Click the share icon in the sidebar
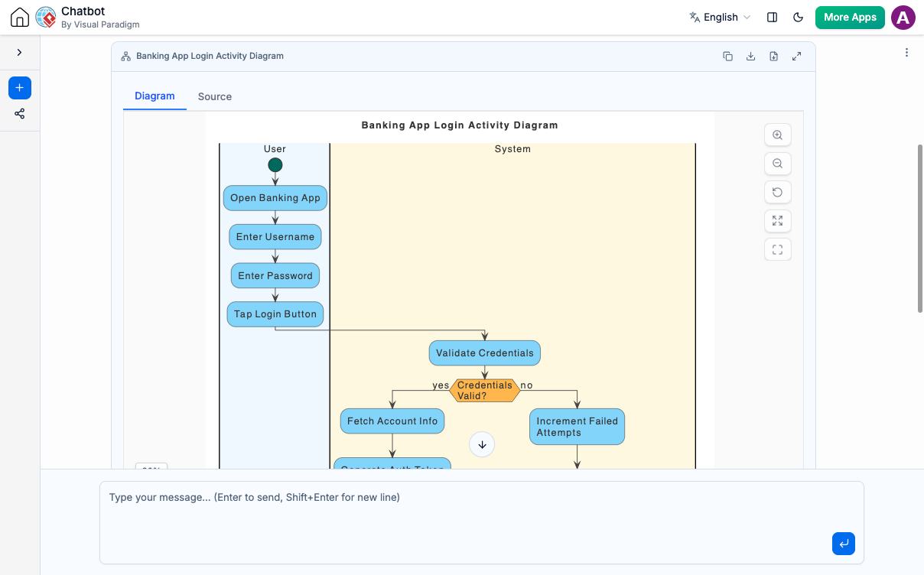Screen dimensions: 924x575 (20, 114)
